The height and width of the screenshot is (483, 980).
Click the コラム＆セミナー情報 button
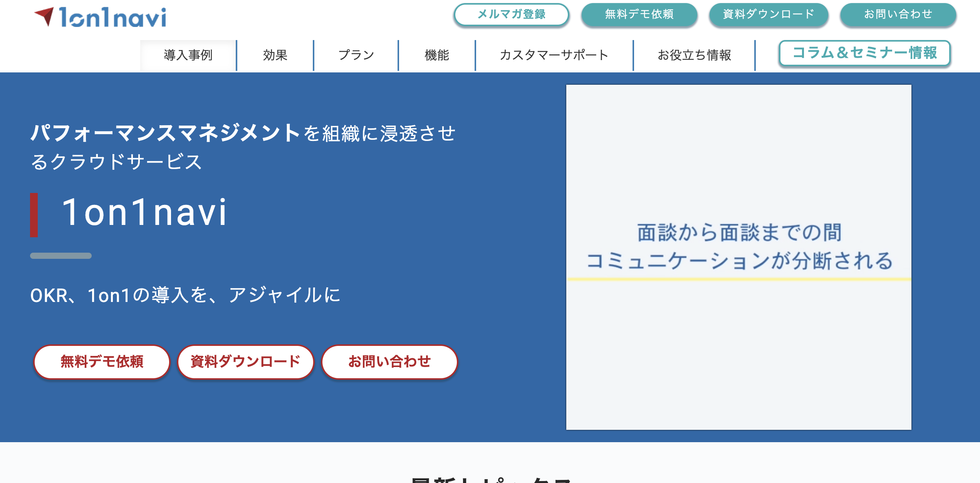click(x=864, y=53)
